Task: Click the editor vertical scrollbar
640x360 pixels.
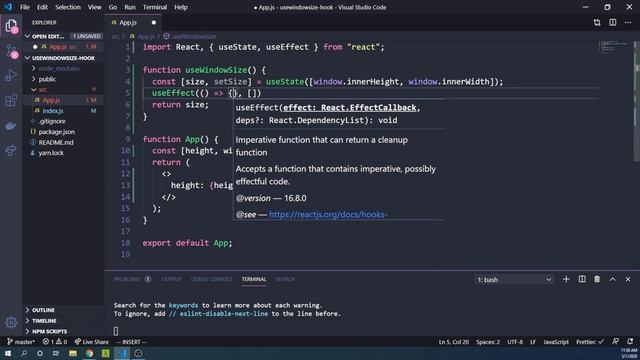Action: [x=637, y=101]
